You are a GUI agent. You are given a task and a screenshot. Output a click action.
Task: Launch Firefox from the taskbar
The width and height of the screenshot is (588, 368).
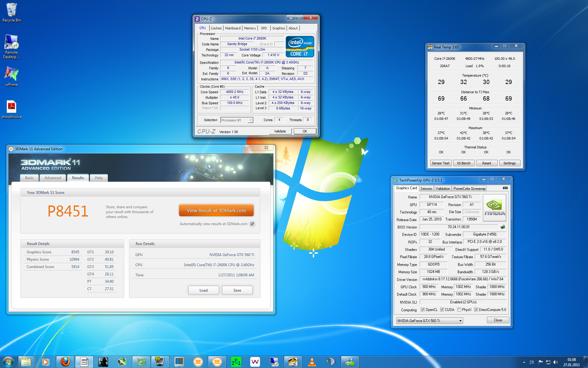(x=65, y=362)
